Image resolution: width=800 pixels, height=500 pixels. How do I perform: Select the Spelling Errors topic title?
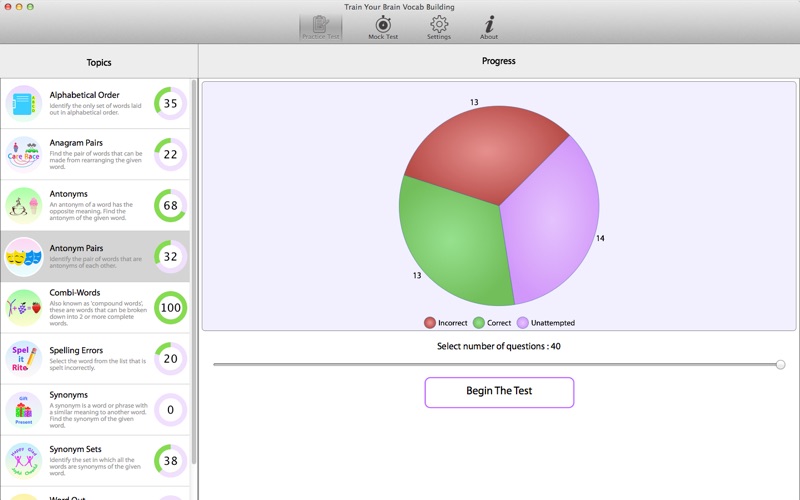(76, 351)
